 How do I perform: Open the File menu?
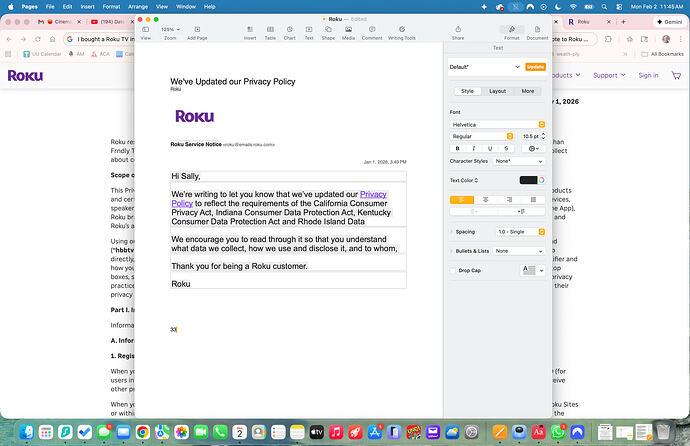click(x=50, y=7)
